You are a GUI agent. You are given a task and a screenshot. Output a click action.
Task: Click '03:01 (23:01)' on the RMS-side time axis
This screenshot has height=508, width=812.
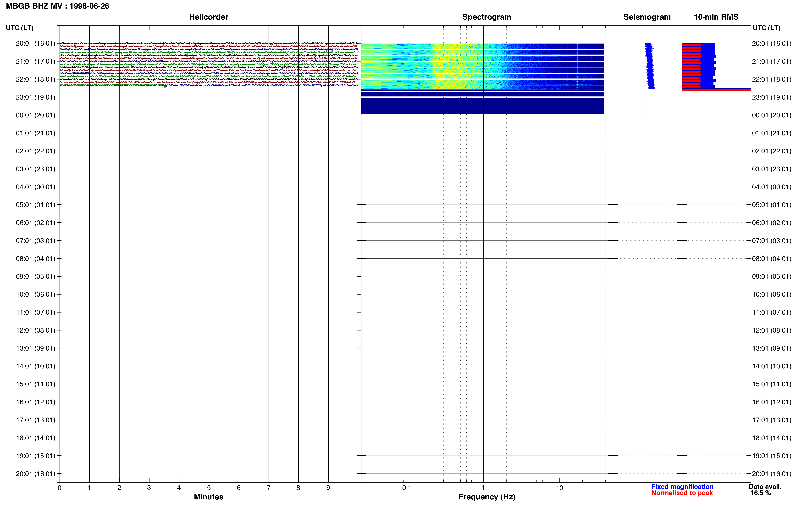pyautogui.click(x=771, y=169)
